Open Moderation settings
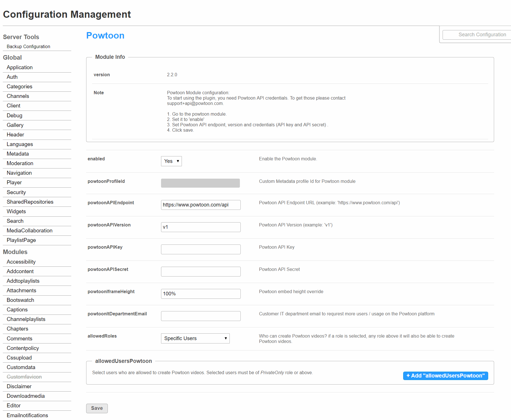The width and height of the screenshot is (511, 420). (20, 163)
